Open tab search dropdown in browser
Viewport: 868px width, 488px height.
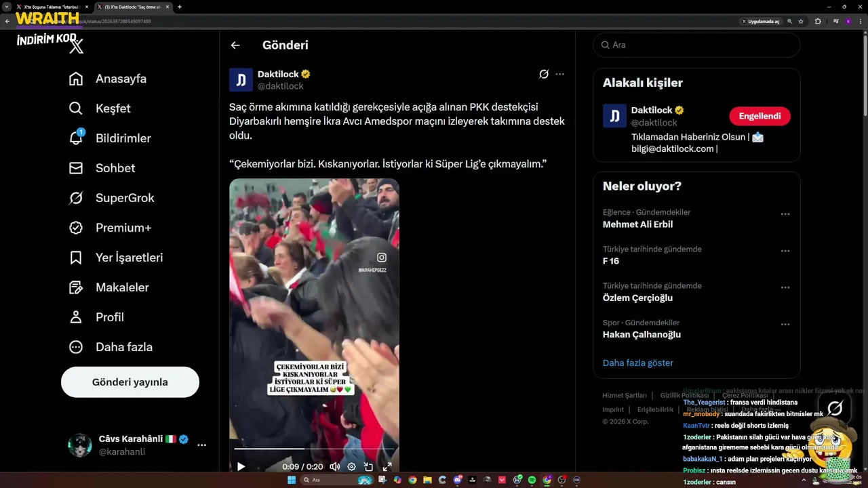tap(6, 7)
